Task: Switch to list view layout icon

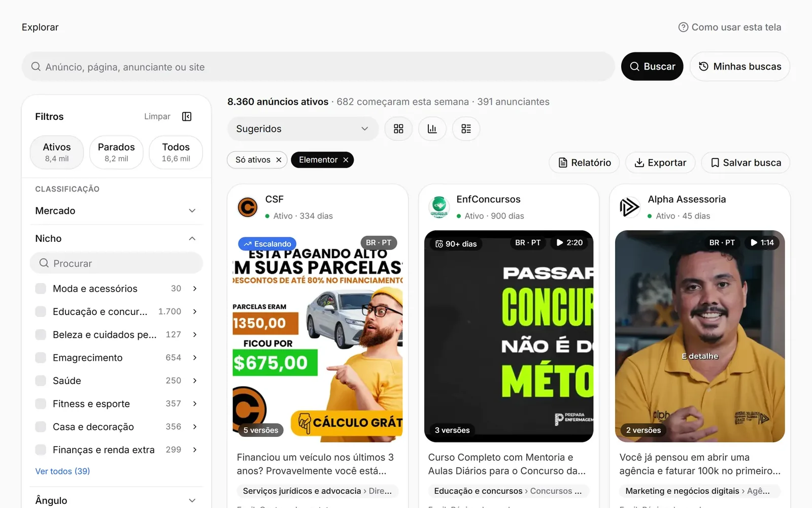Action: click(x=466, y=129)
